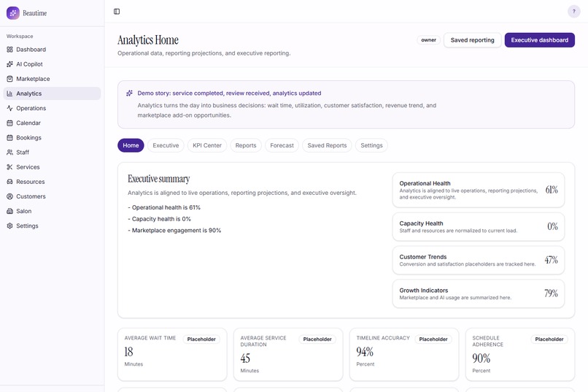The width and height of the screenshot is (588, 392).
Task: Select the Home tab
Action: (131, 145)
